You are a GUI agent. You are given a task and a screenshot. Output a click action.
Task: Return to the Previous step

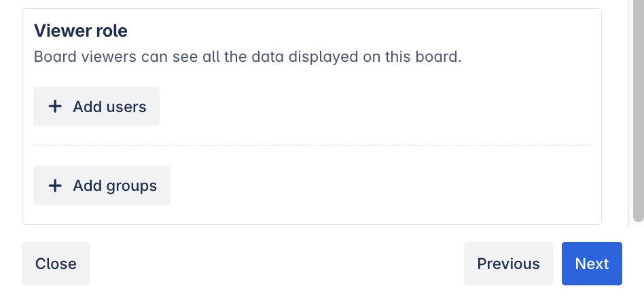508,264
